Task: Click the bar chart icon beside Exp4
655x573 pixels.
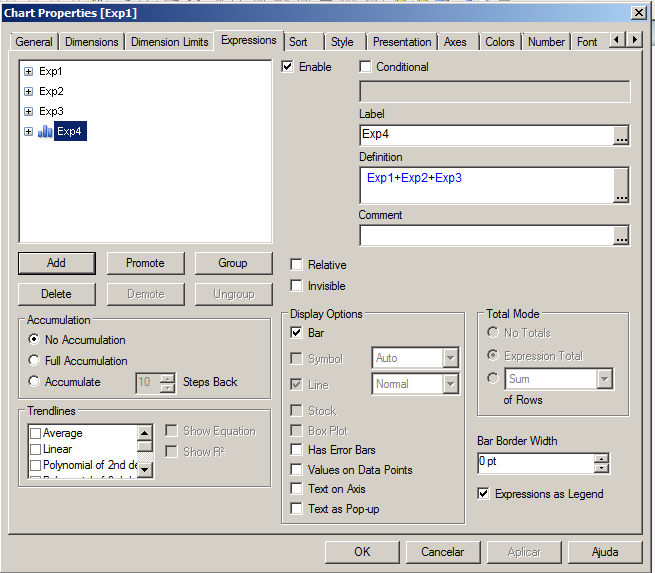Action: pyautogui.click(x=45, y=132)
